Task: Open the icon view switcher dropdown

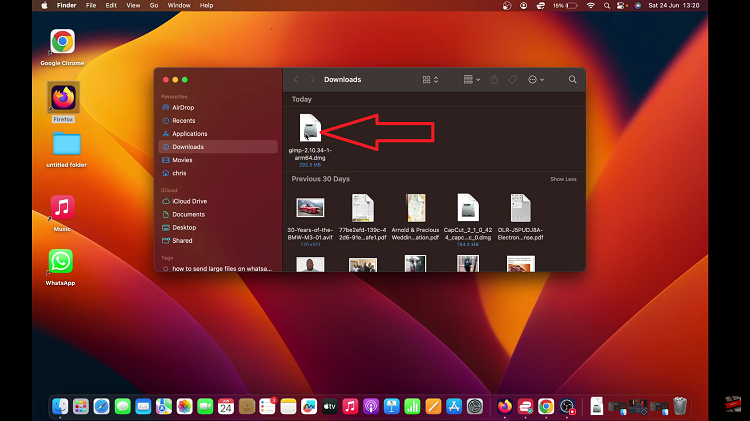Action: (430, 79)
